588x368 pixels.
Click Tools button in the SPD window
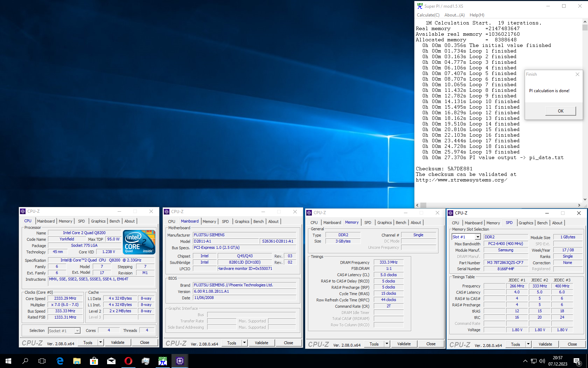[x=516, y=344]
